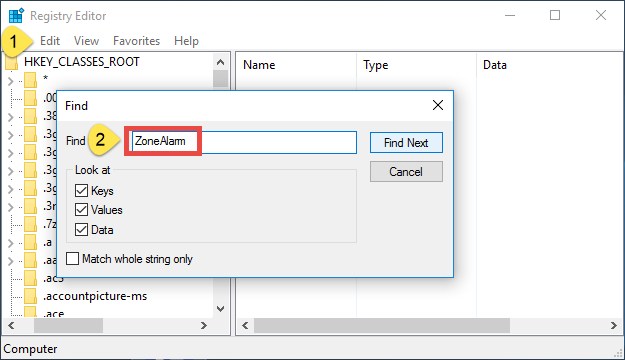The image size is (625, 360).
Task: Click tree pane horizontal scroll left arrow
Action: pos(11,326)
